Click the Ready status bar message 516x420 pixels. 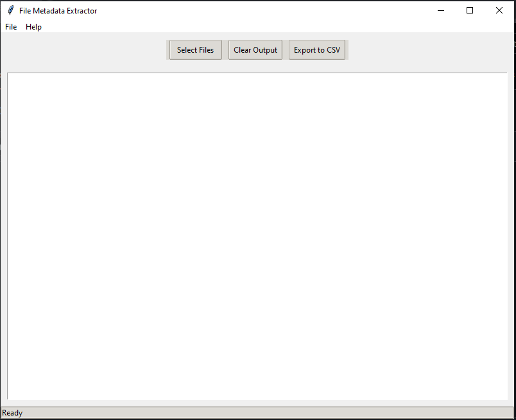tap(12, 413)
